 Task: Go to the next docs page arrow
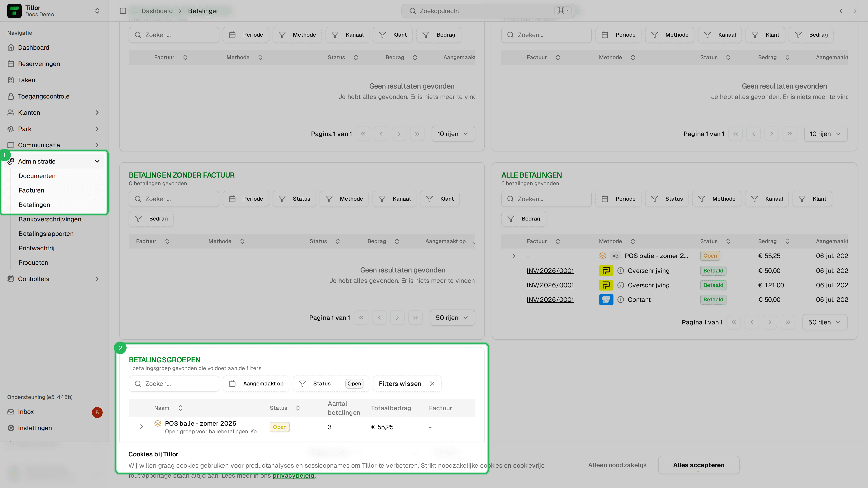click(855, 11)
